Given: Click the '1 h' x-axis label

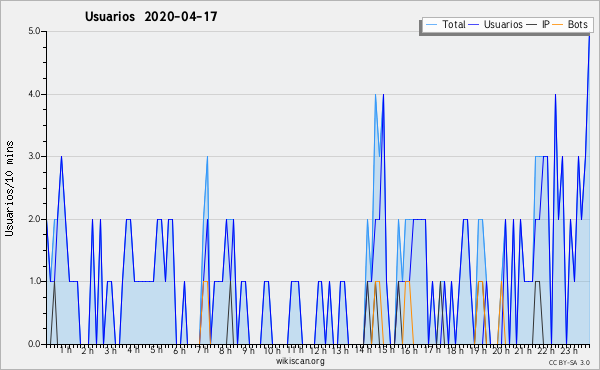Looking at the screenshot, I should tap(66, 350).
